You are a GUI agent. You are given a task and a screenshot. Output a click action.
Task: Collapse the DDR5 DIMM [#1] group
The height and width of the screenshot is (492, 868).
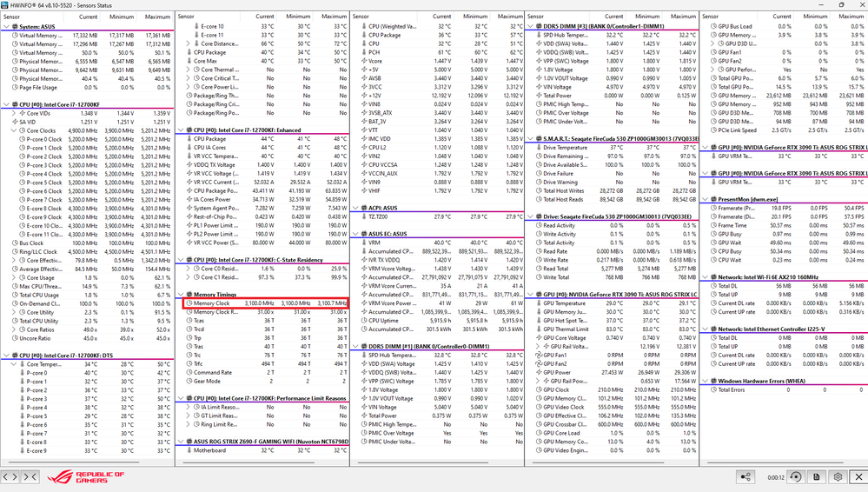coord(356,347)
